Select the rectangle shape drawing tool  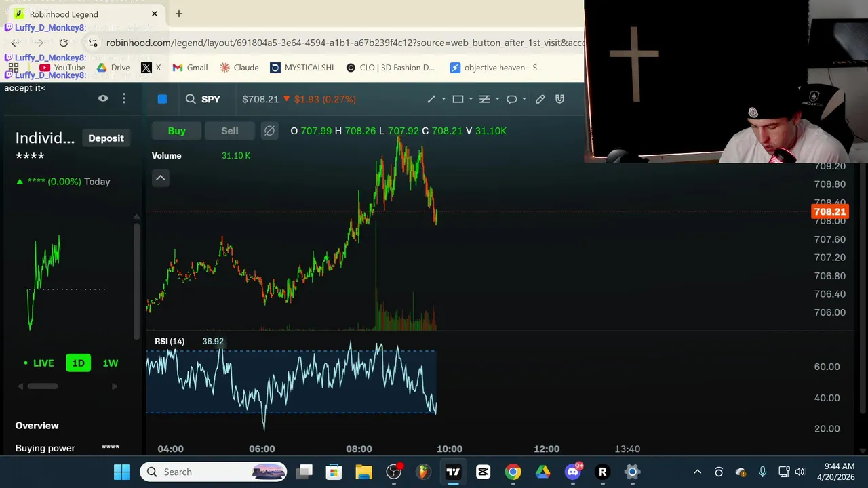458,99
